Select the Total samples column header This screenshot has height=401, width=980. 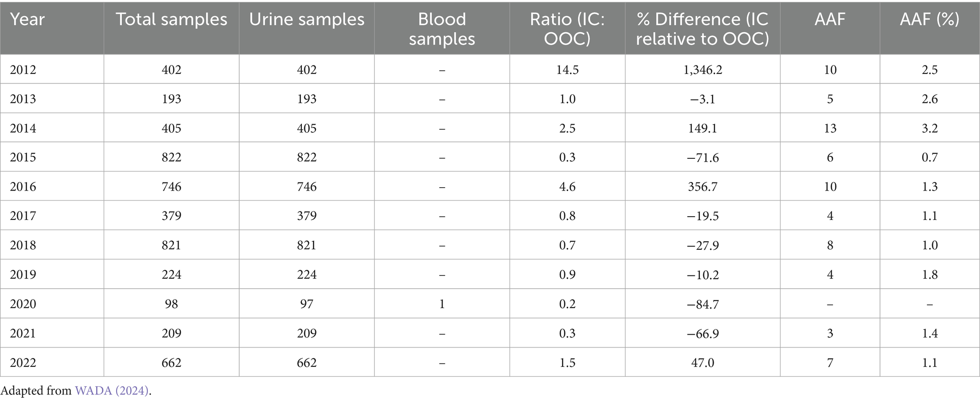click(x=172, y=19)
